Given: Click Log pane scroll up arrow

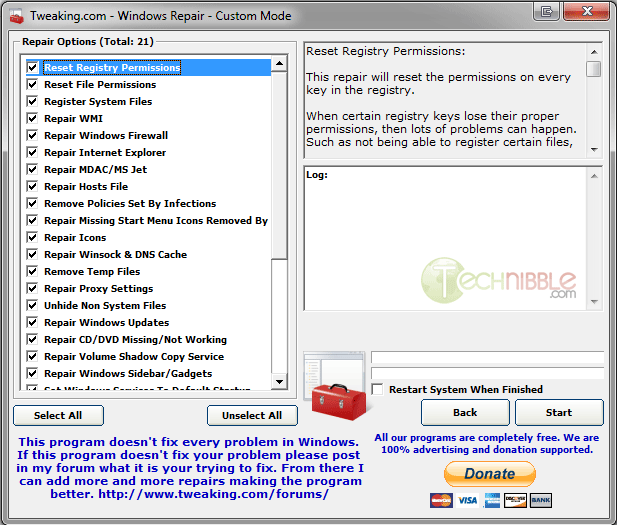Looking at the screenshot, I should point(594,176).
